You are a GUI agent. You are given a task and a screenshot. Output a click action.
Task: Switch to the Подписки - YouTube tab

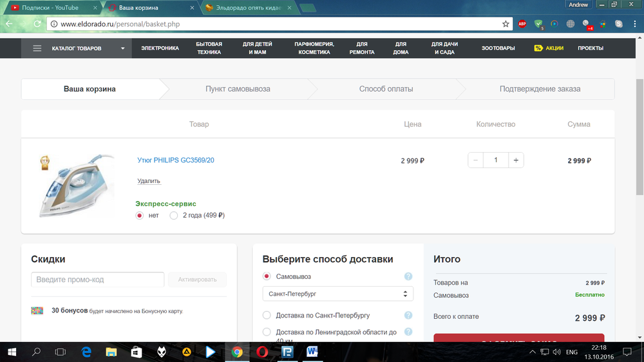(x=52, y=7)
